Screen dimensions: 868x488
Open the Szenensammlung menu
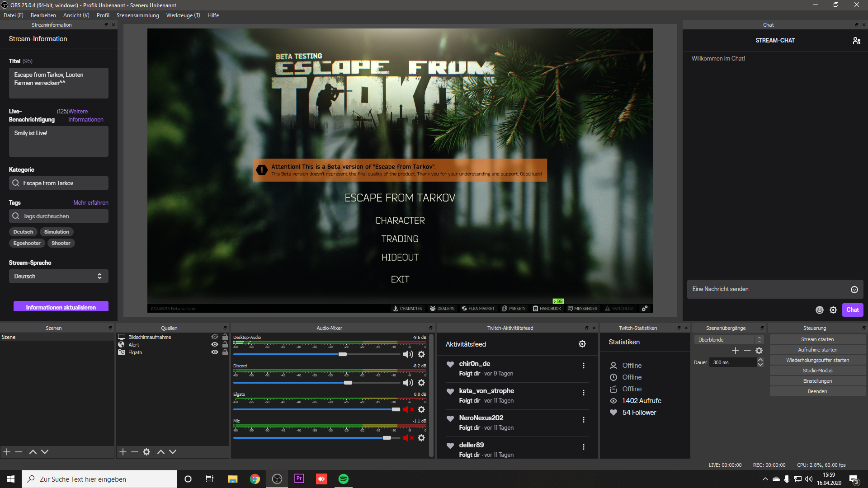pos(137,15)
